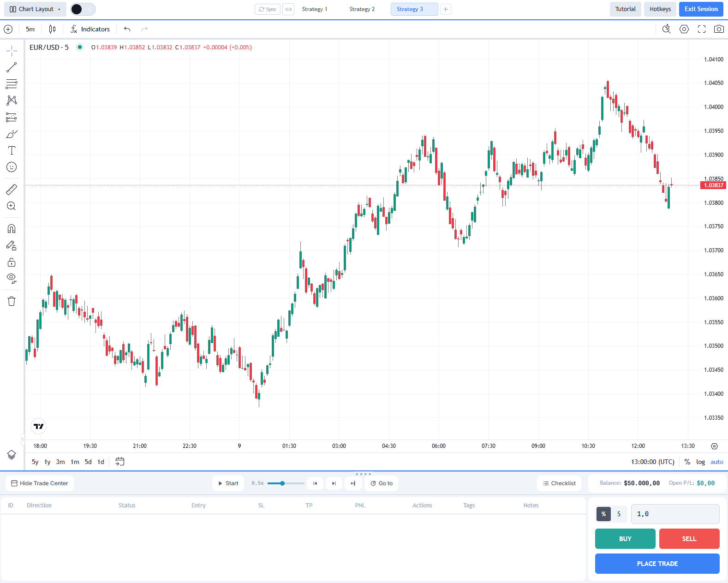Viewport: 728px width, 583px height.
Task: Click the Sync button
Action: (268, 9)
